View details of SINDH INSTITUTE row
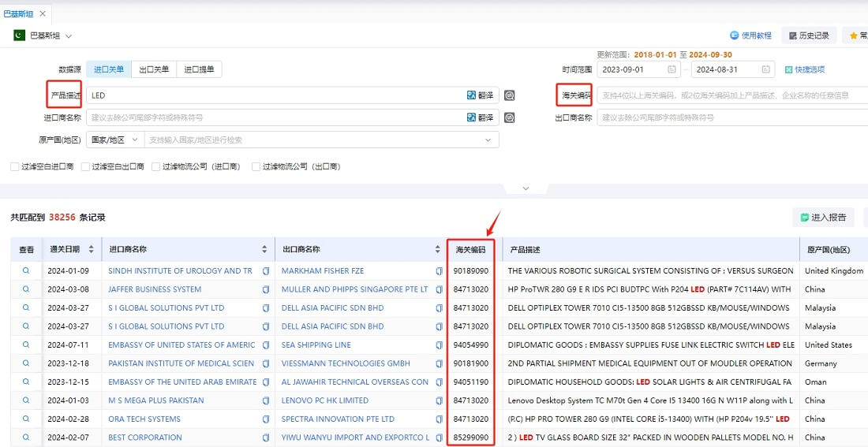 coord(26,270)
